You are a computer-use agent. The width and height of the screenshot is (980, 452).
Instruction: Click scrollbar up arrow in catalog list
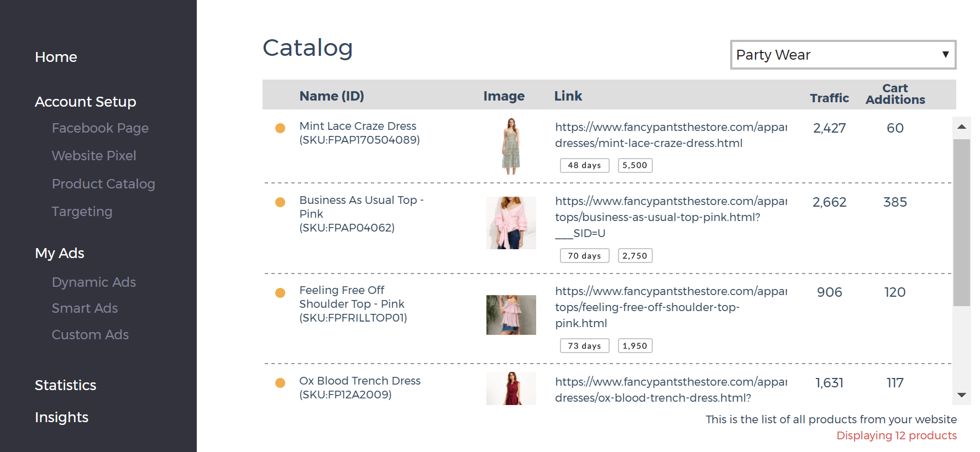pos(962,127)
